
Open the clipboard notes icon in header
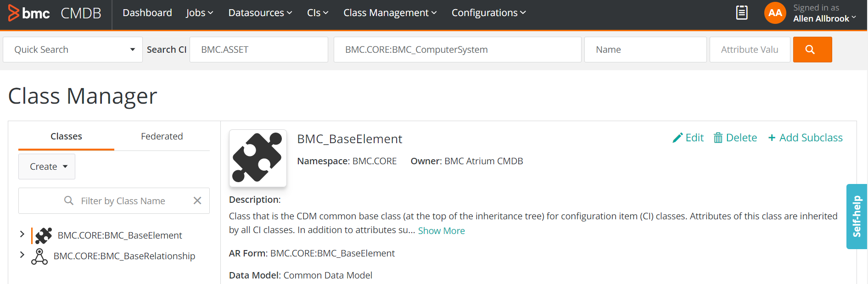[742, 13]
